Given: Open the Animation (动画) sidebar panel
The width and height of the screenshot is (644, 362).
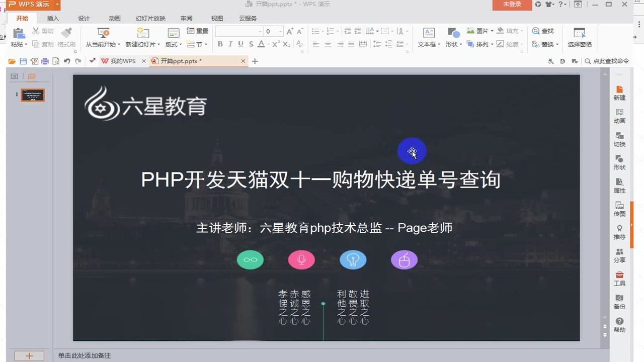Looking at the screenshot, I should (619, 116).
